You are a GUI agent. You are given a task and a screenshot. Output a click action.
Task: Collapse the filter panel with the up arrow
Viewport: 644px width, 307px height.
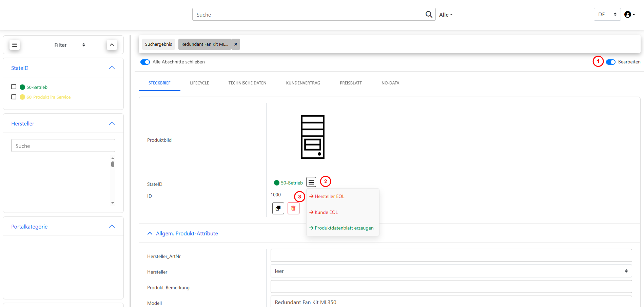112,45
